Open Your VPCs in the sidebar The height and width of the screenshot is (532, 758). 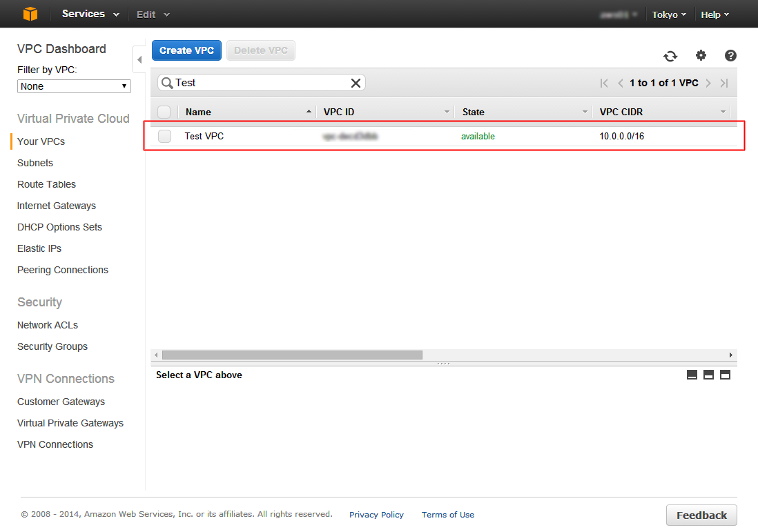[41, 141]
